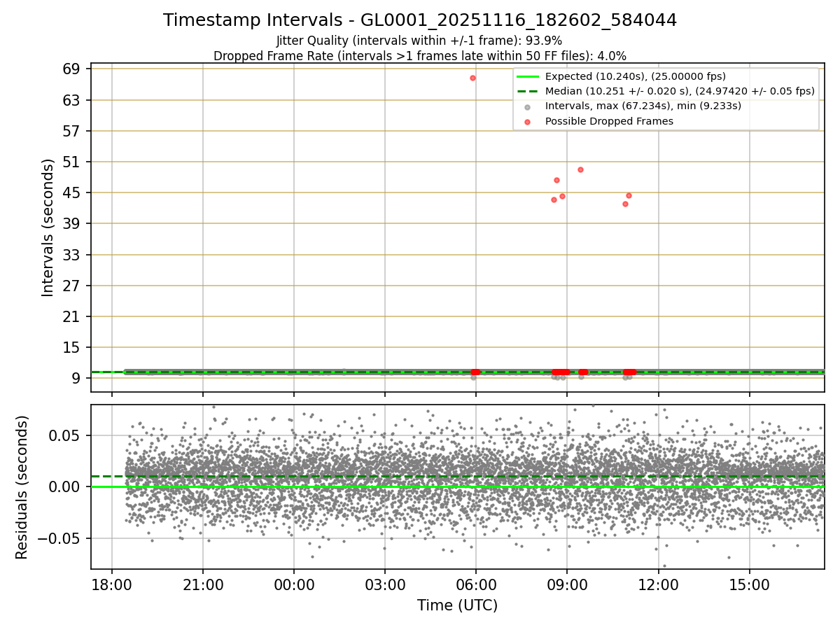Click the 'Median (10.251 +/- 0.020 s)' legend label

pos(680,91)
